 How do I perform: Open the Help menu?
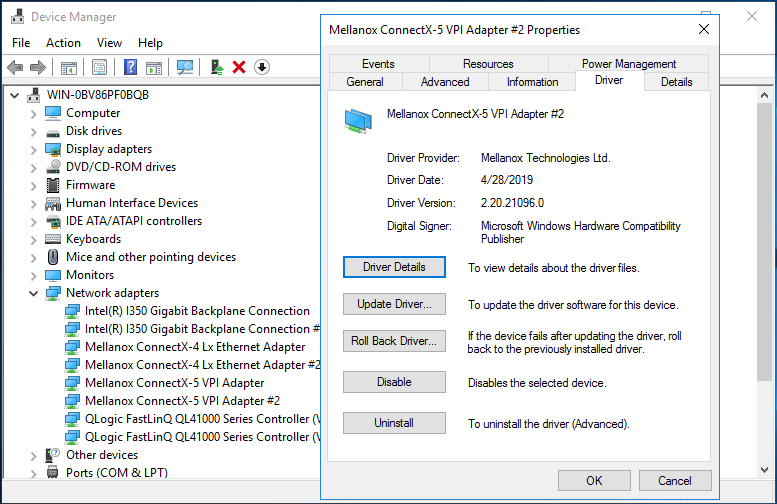pos(150,43)
